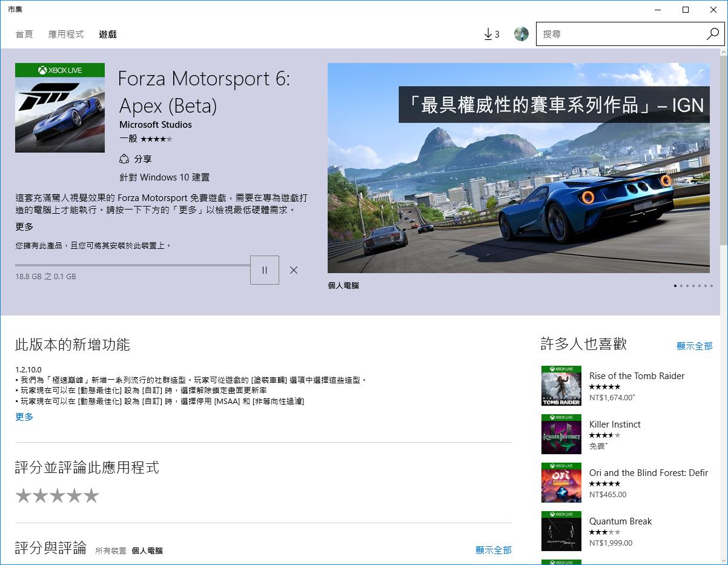This screenshot has height=565, width=728.
Task: Rate the app five stars
Action: click(91, 496)
